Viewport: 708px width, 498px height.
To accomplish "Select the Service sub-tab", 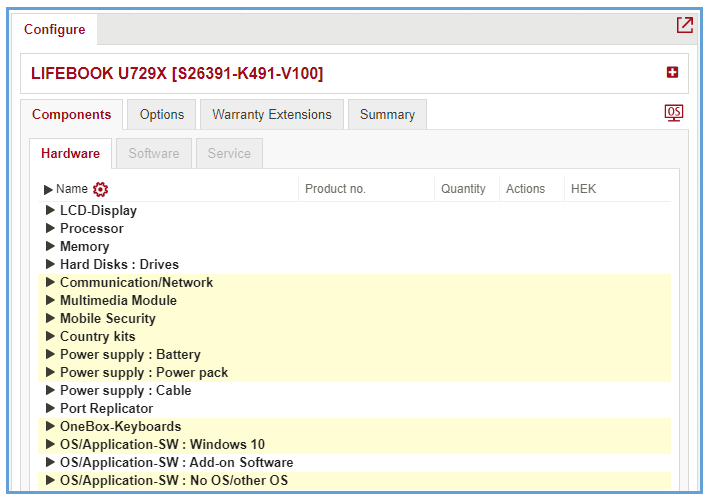I will 229,154.
